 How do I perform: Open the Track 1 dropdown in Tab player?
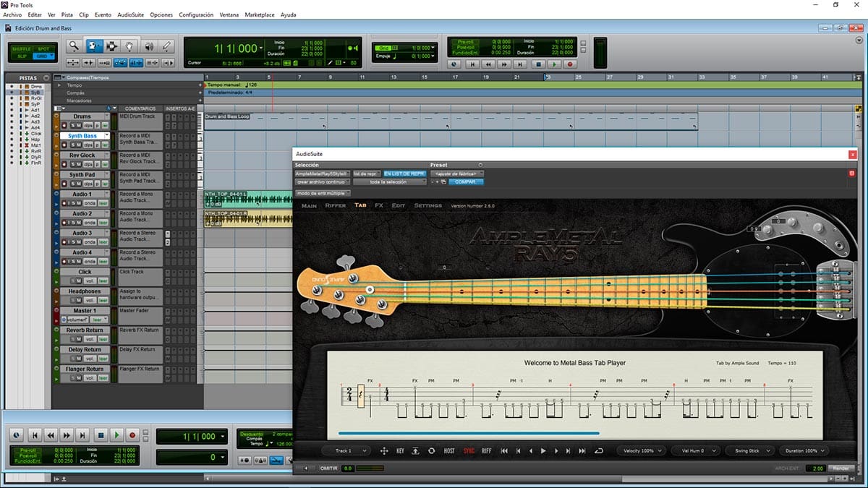(346, 451)
